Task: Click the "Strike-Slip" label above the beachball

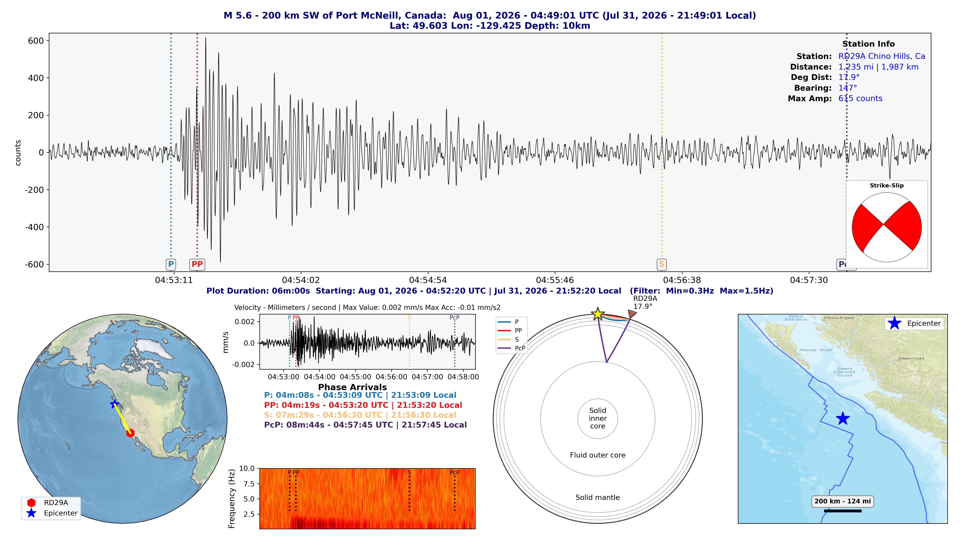Action: 887,186
